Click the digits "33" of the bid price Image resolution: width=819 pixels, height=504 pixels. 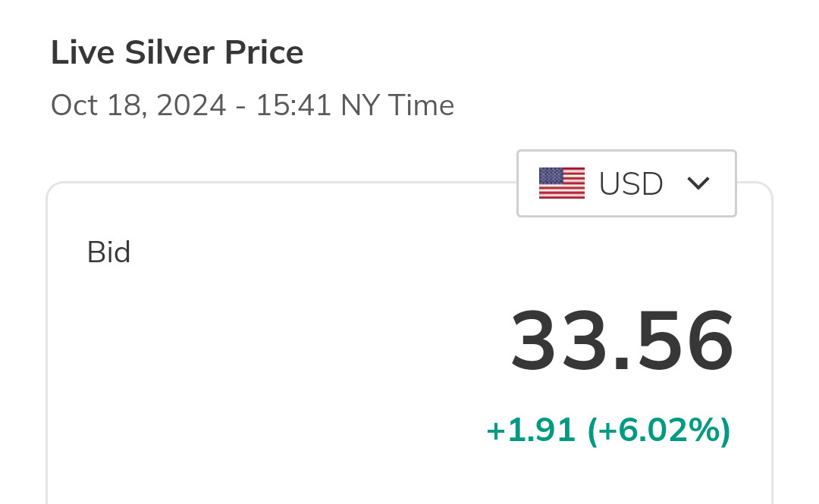pyautogui.click(x=559, y=341)
